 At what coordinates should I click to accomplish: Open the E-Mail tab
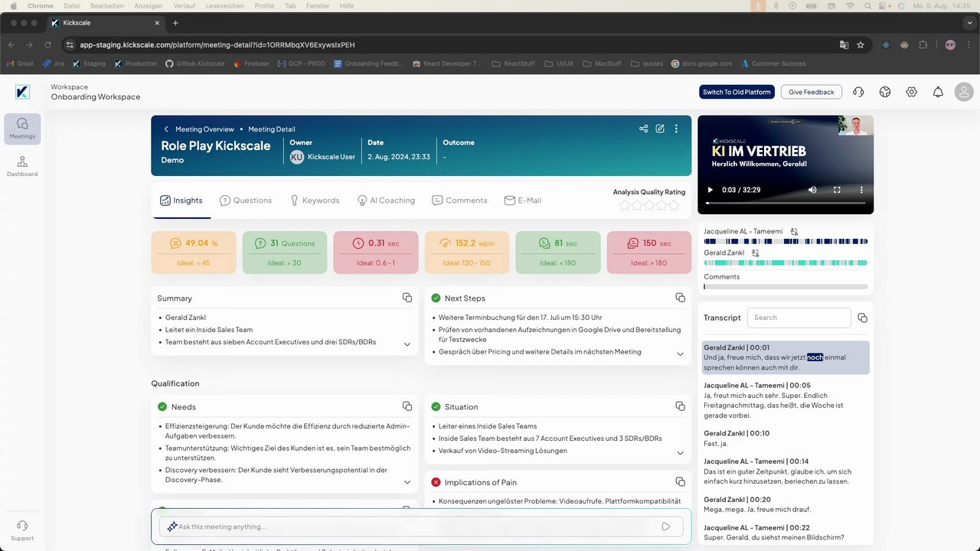523,201
